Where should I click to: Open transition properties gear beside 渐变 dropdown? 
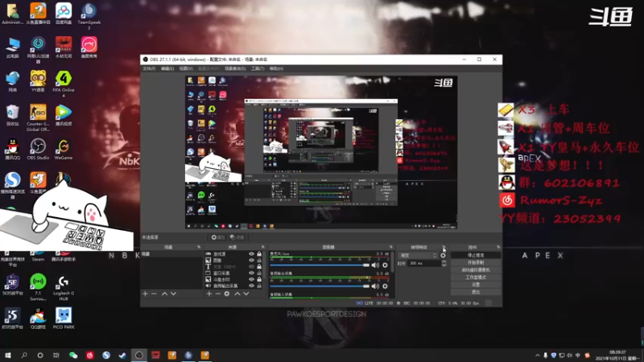click(x=443, y=255)
